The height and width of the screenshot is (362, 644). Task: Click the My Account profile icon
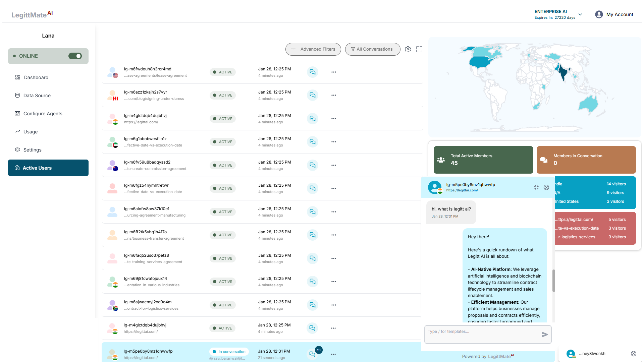pyautogui.click(x=599, y=14)
